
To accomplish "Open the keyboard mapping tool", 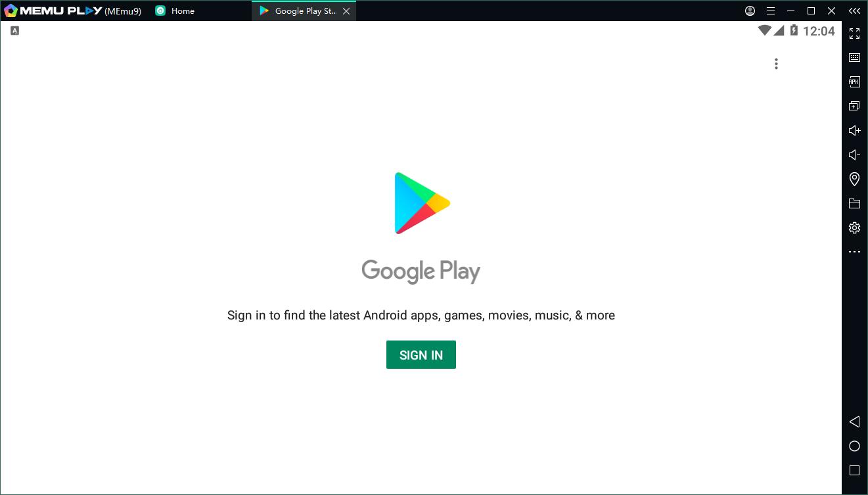I will click(854, 58).
